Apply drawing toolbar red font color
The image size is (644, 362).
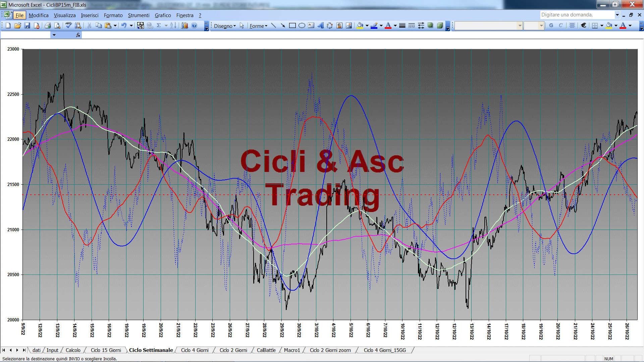pyautogui.click(x=388, y=25)
